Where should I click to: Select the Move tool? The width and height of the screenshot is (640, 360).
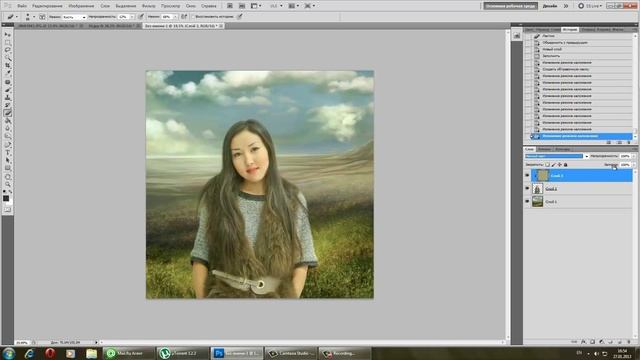(7, 35)
